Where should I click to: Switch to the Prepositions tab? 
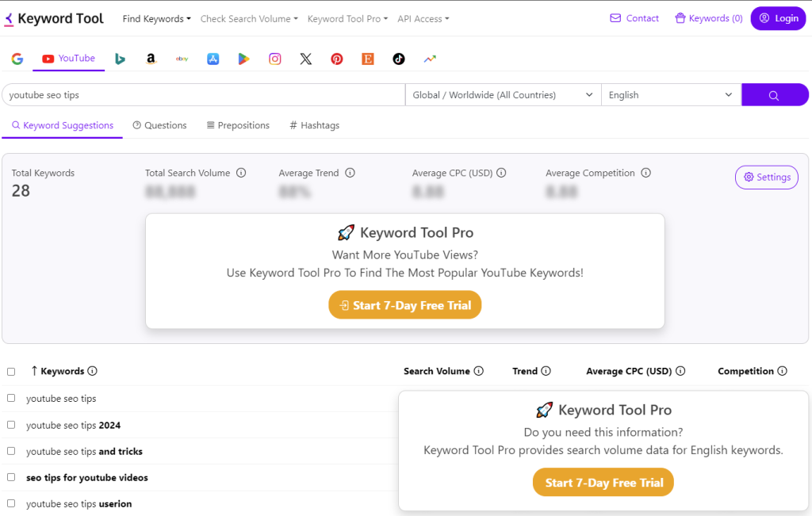[238, 125]
